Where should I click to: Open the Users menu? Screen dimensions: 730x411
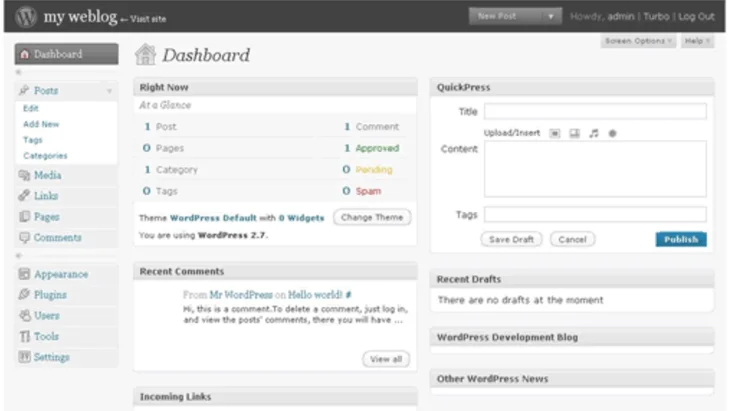pyautogui.click(x=67, y=316)
